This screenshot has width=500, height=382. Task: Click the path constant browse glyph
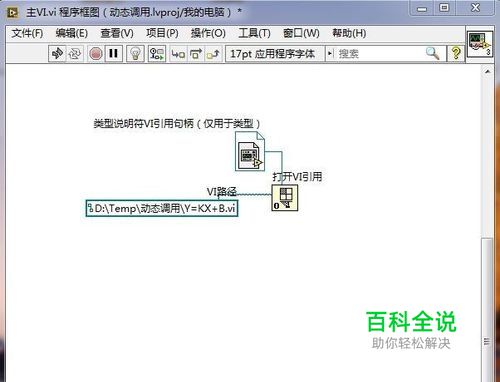[x=90, y=208]
